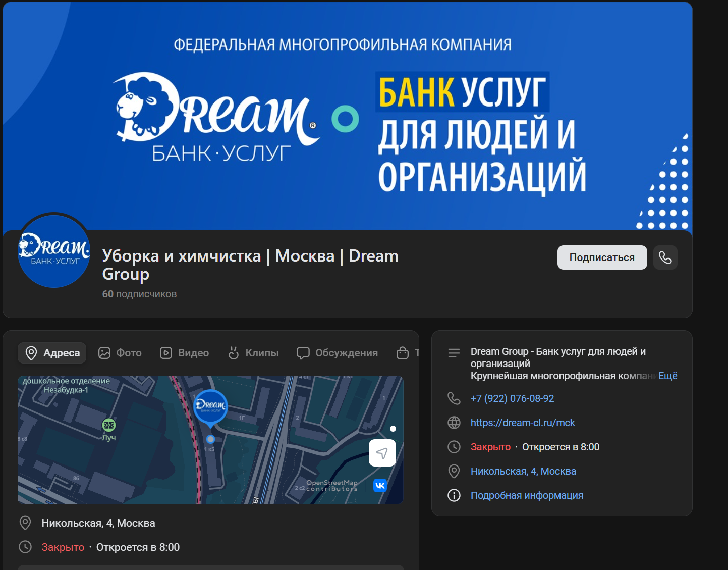Click the info circle icon

pos(454,495)
